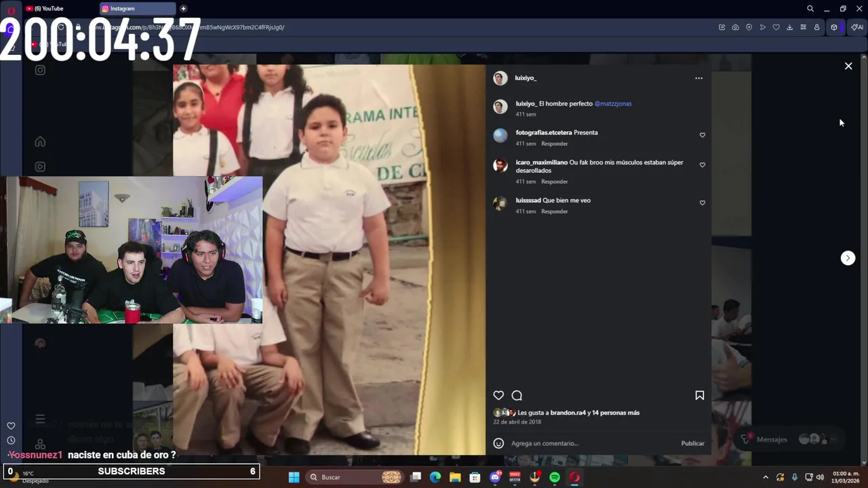Click Publicar to post comment
Image resolution: width=868 pixels, height=488 pixels.
(x=692, y=443)
